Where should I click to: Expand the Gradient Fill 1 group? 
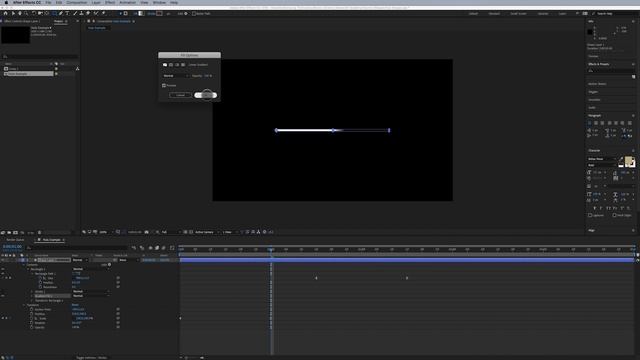pyautogui.click(x=32, y=296)
